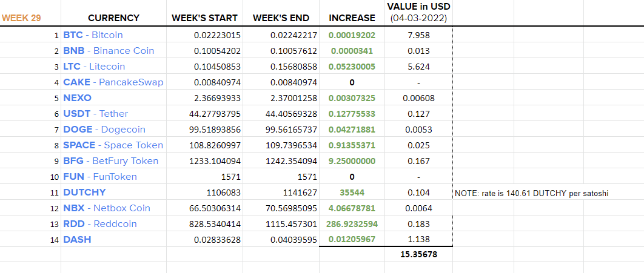Select the increase cell 0.04271881

[x=352, y=130]
